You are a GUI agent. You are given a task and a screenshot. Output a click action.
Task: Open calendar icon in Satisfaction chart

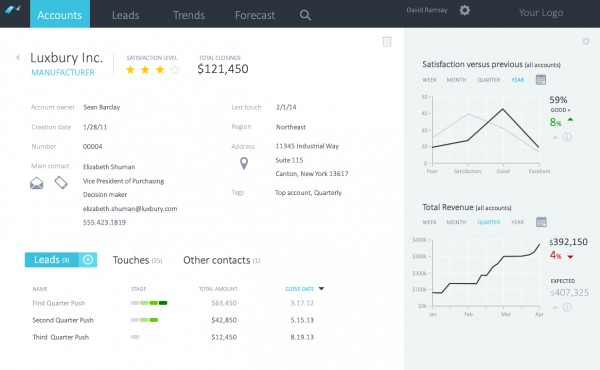coord(541,80)
